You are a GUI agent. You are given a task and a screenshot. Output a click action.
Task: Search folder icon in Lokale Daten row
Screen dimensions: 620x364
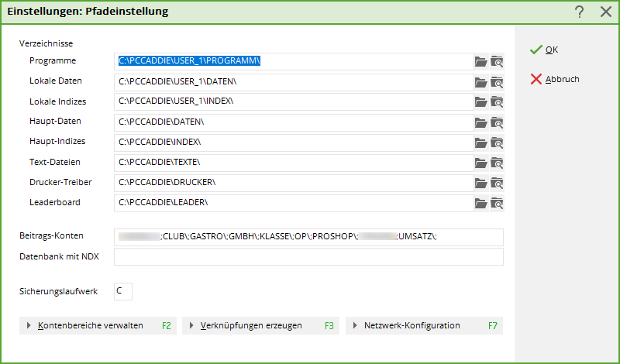point(497,82)
